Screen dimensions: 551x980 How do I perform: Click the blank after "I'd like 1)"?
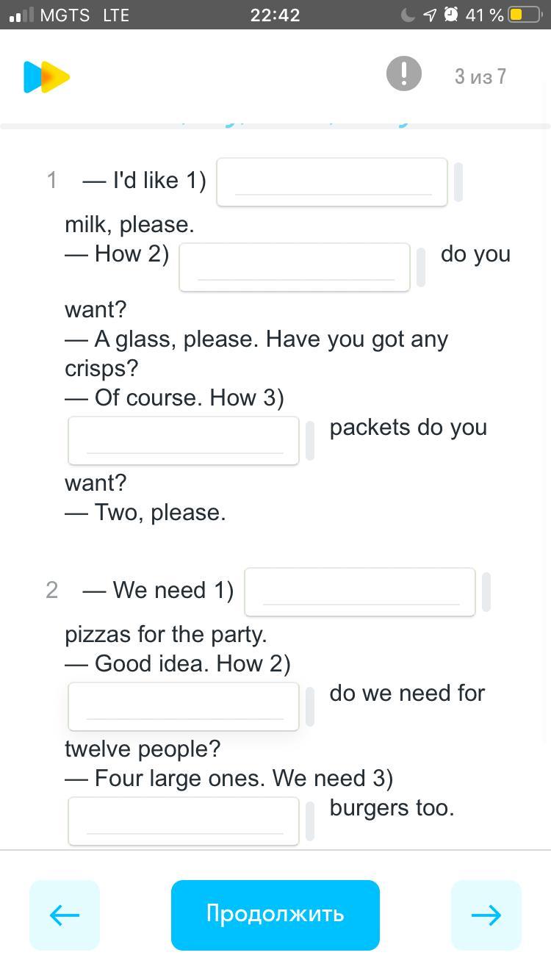(332, 182)
